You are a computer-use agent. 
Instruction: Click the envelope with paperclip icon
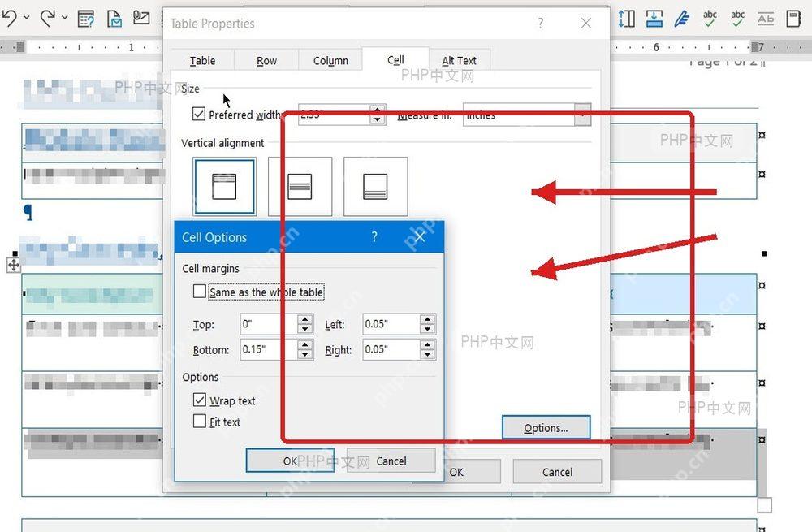click(141, 18)
